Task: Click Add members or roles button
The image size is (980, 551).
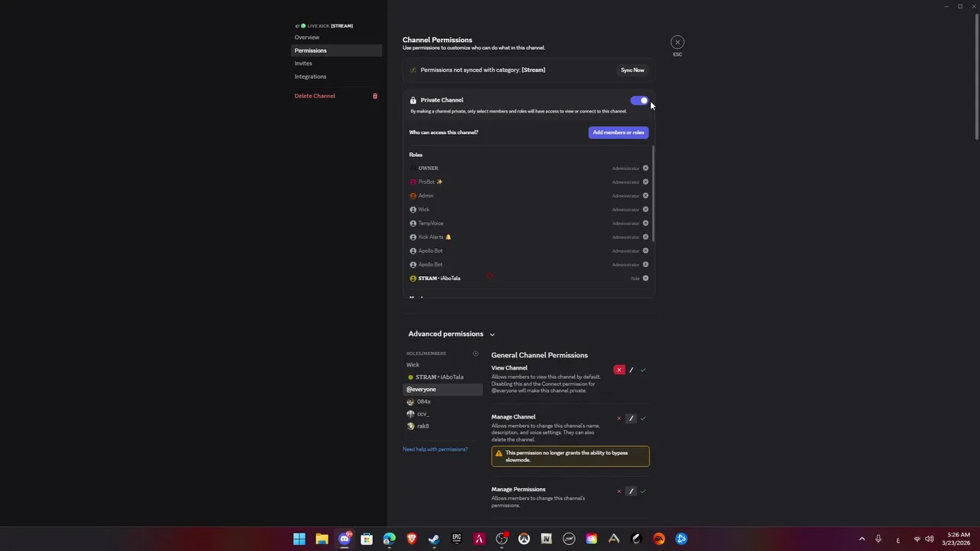Action: [619, 132]
